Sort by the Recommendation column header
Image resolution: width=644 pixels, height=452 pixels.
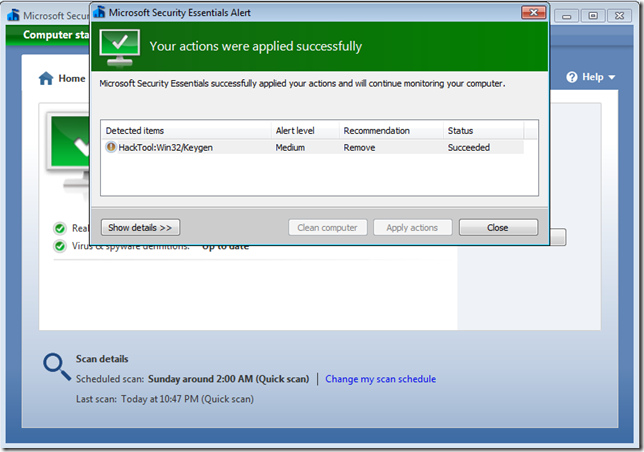391,131
